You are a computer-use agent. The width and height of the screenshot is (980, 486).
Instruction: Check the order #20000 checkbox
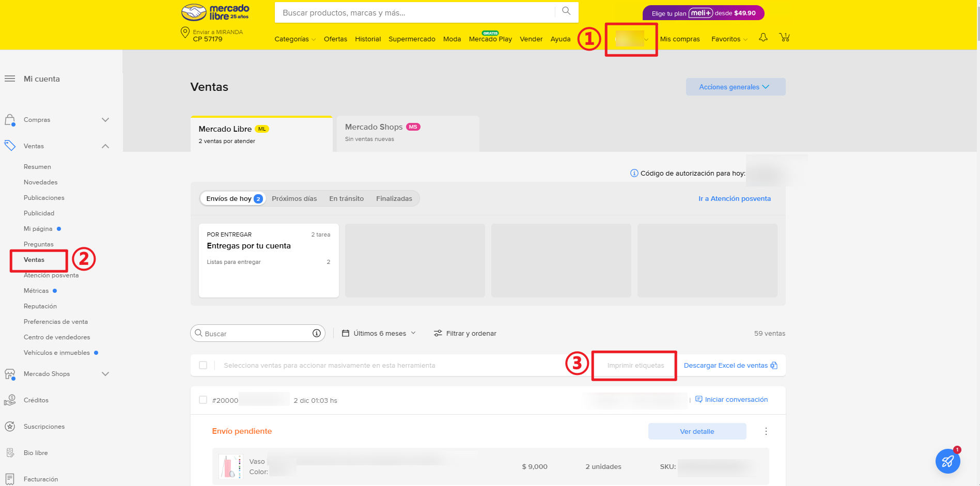point(203,400)
